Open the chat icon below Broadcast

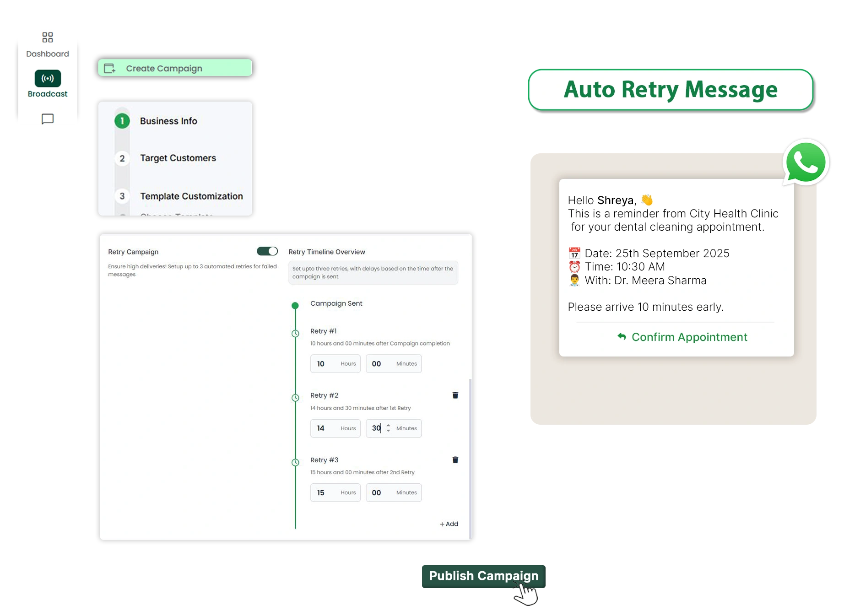pos(47,119)
